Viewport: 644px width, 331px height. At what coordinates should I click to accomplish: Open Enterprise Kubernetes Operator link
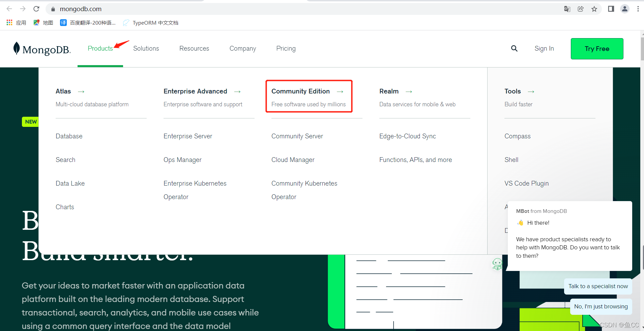click(195, 190)
